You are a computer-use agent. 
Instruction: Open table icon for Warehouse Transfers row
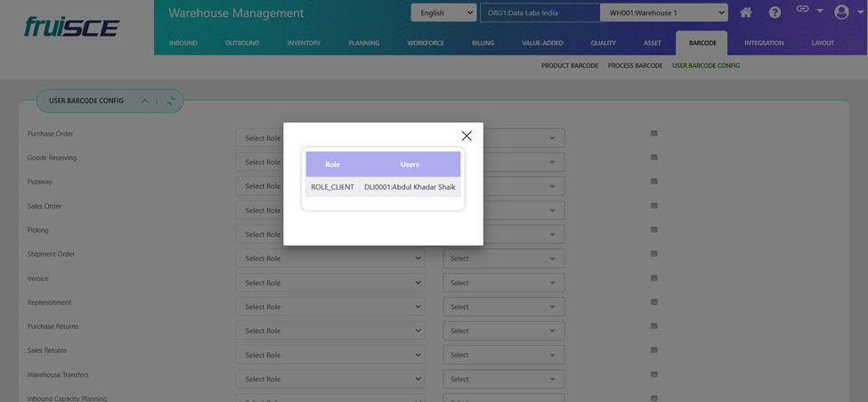pos(654,374)
